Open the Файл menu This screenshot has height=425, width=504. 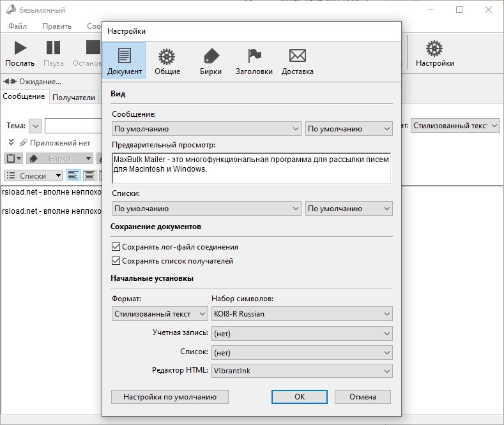click(17, 26)
